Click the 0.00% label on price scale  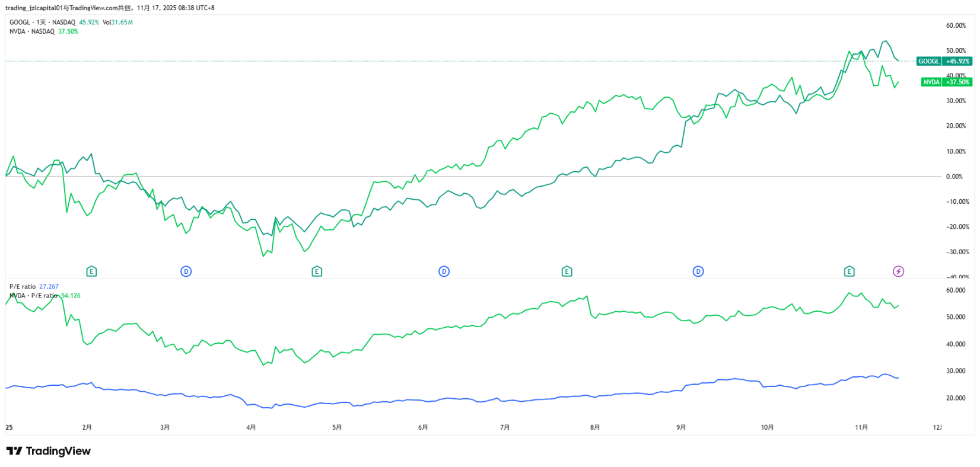point(954,177)
